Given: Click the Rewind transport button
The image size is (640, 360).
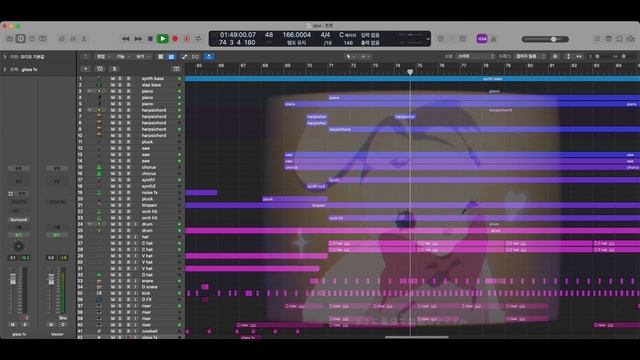Looking at the screenshot, I should pos(126,39).
